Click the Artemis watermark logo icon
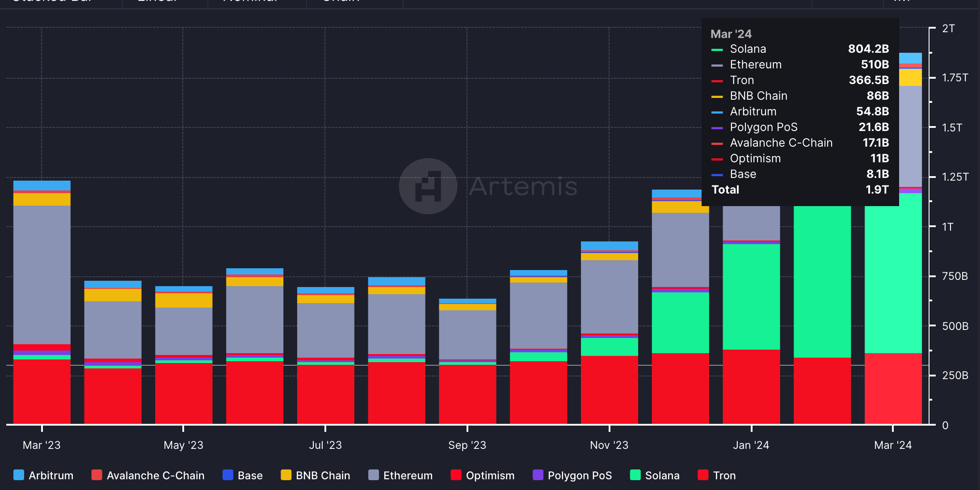 tap(428, 186)
